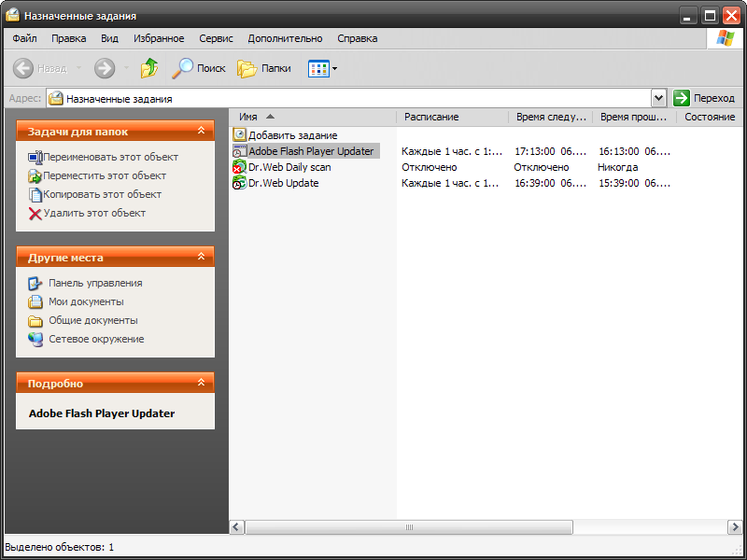Click the Переход go button

pyautogui.click(x=704, y=98)
